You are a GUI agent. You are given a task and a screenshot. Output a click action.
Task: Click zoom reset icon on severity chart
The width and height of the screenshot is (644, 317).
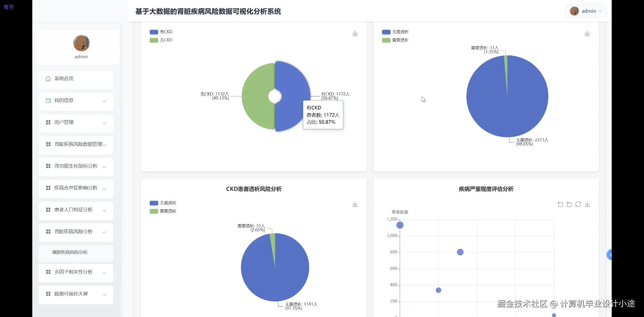click(569, 204)
